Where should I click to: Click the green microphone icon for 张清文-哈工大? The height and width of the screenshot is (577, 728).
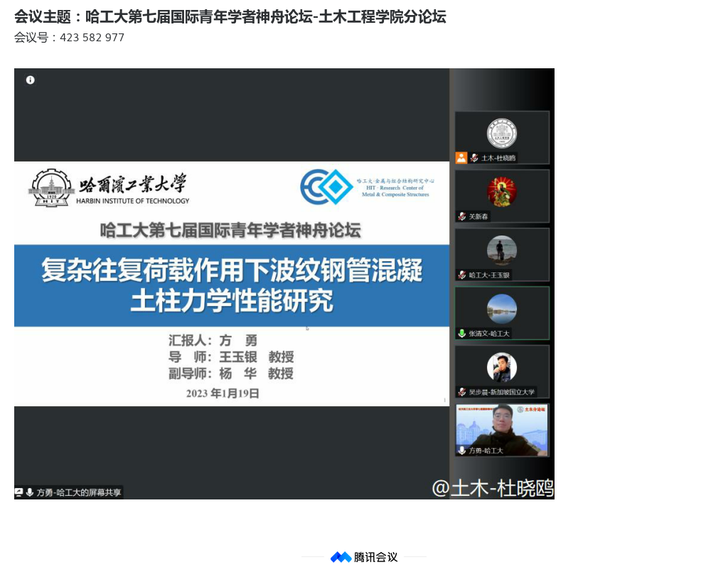click(462, 334)
